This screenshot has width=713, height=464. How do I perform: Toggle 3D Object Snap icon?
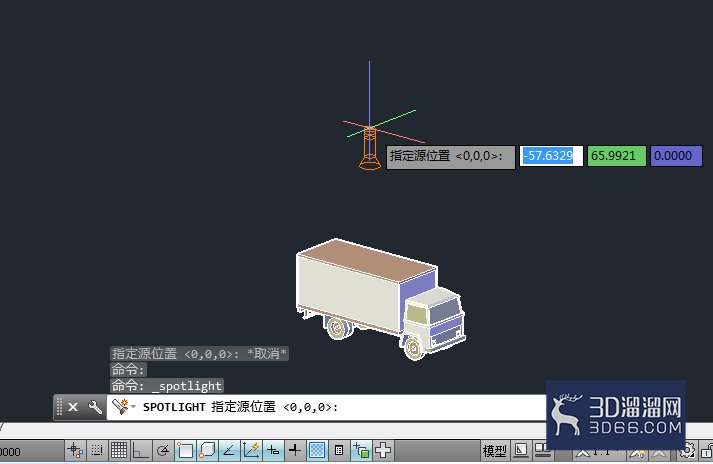click(207, 451)
